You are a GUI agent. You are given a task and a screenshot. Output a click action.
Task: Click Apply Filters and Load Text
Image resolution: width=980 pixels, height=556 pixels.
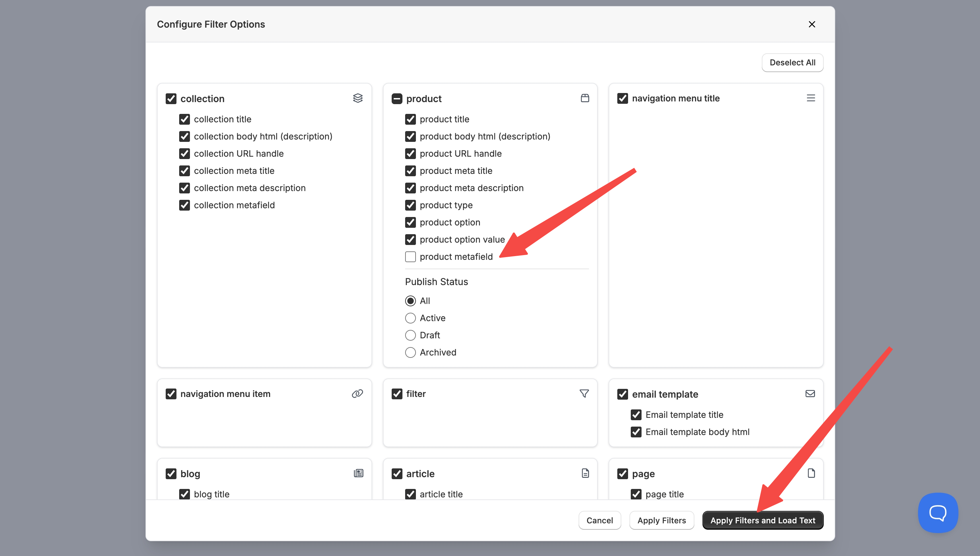pyautogui.click(x=762, y=521)
